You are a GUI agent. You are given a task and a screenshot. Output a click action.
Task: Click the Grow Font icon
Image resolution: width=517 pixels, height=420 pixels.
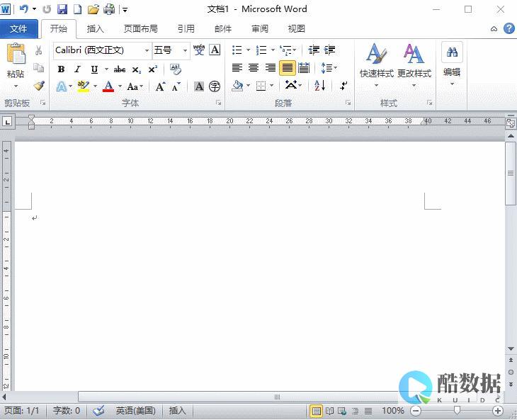[160, 86]
